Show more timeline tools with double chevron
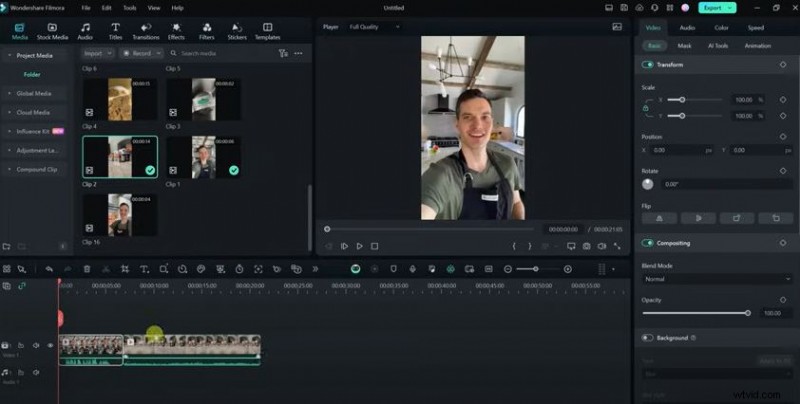 coord(315,269)
